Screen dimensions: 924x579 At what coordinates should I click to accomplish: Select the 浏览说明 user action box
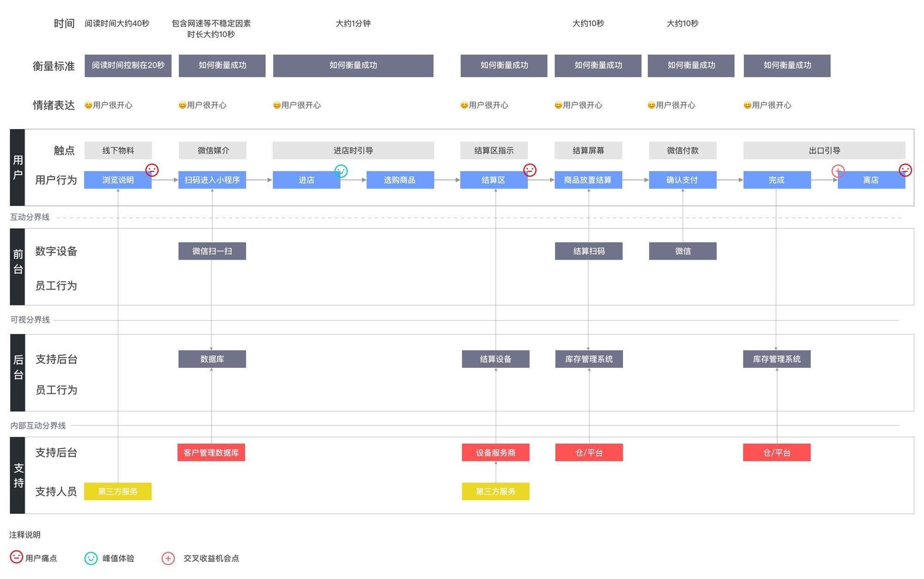[x=118, y=180]
